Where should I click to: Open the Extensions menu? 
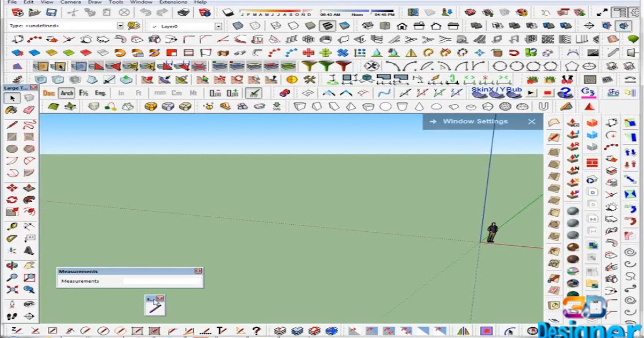pos(173,2)
